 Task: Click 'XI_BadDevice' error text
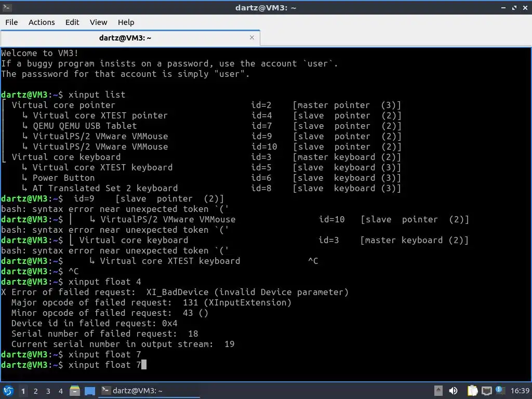[x=178, y=292]
